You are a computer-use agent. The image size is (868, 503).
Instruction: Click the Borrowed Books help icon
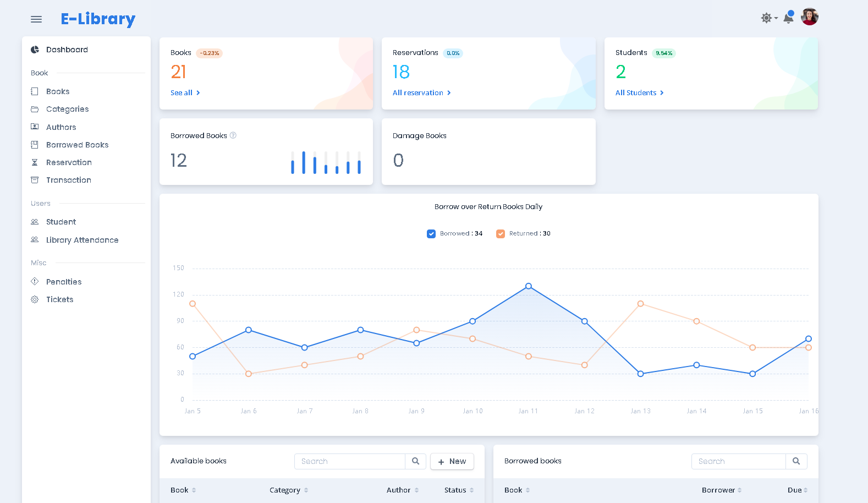[x=233, y=135]
